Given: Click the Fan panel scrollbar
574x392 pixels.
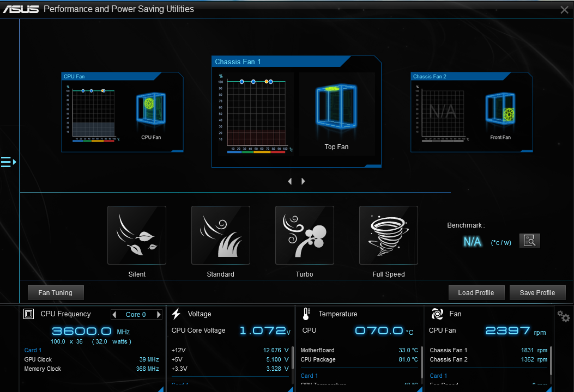Looking at the screenshot, I should coord(551,360).
